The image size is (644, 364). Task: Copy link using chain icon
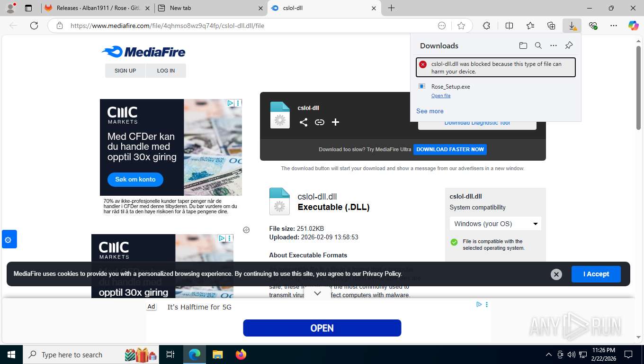(x=320, y=122)
